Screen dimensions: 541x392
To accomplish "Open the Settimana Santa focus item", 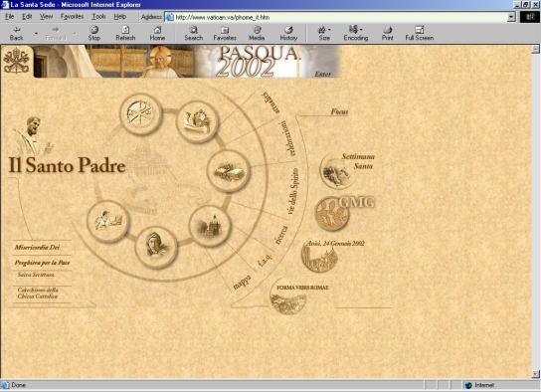I will [358, 161].
